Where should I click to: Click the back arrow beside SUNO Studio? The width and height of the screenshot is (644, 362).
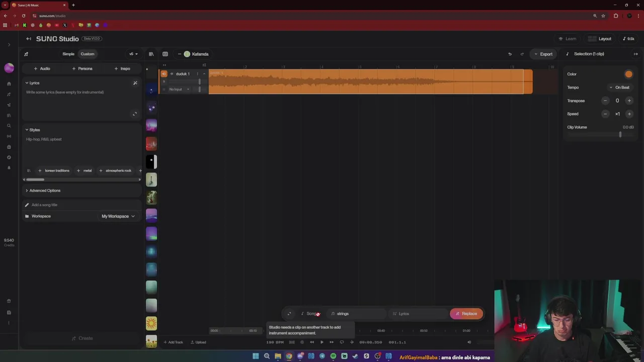click(x=29, y=39)
